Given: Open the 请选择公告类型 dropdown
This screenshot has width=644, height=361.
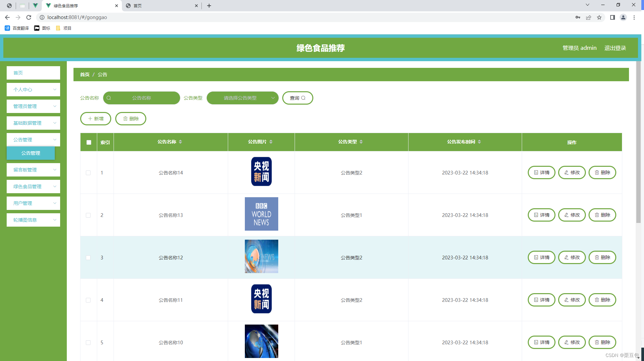Looking at the screenshot, I should 243,98.
